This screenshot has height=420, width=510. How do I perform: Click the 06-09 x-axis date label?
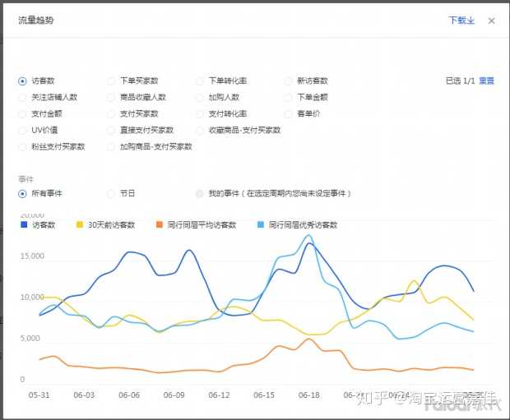click(174, 395)
